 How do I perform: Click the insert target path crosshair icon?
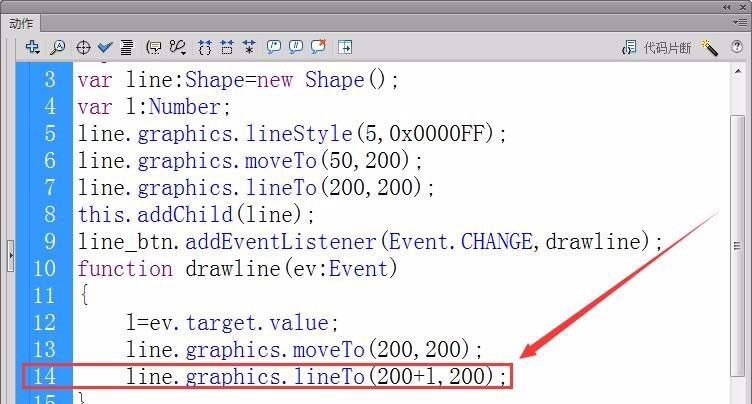83,48
